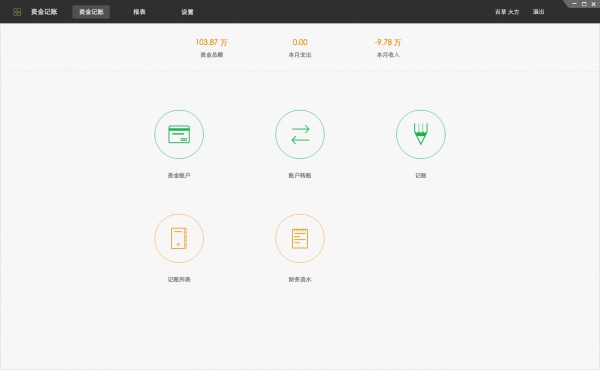Screen dimensions: 600x370
Task: Open the 账户转账 transfer arrows icon
Action: click(300, 134)
